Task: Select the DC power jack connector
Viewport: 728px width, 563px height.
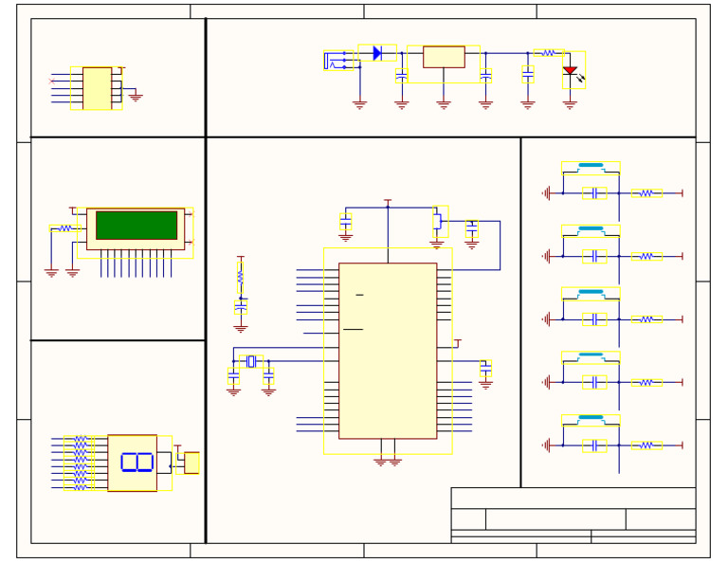Action: (338, 61)
